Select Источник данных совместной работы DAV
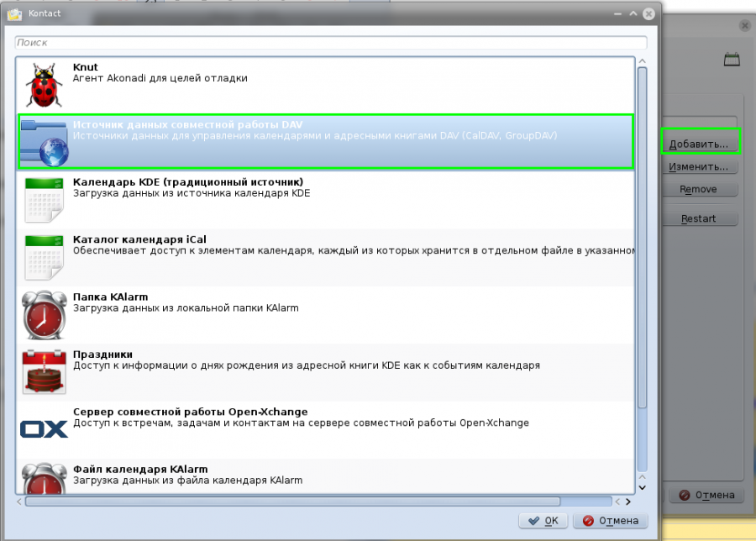The width and height of the screenshot is (756, 541). [x=187, y=124]
